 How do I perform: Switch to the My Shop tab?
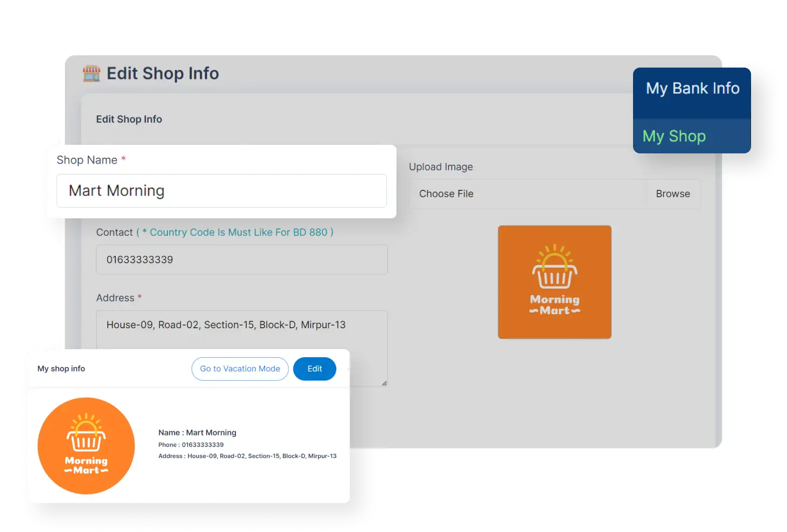[x=674, y=136]
